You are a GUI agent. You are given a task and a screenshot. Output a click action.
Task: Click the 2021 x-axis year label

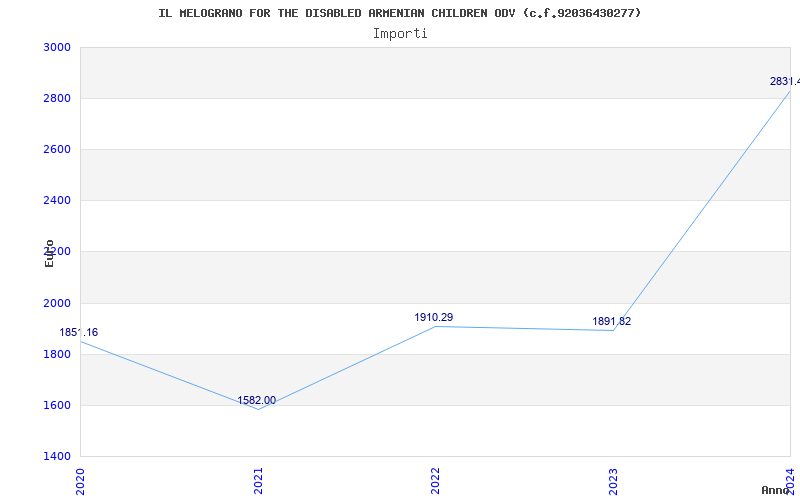(258, 480)
